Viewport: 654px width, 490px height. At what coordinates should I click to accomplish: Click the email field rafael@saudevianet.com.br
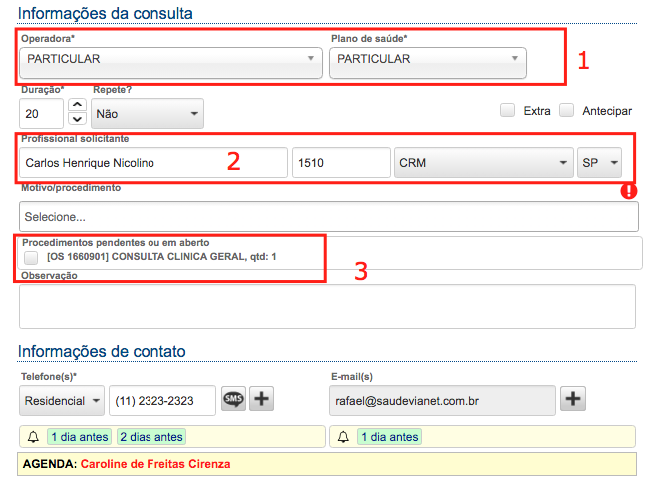click(442, 401)
